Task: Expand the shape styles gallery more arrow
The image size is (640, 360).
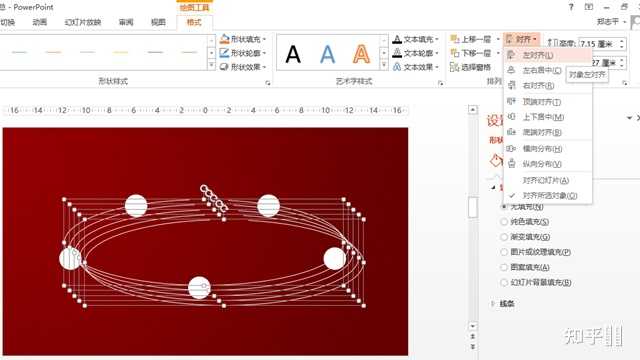Action: point(211,65)
